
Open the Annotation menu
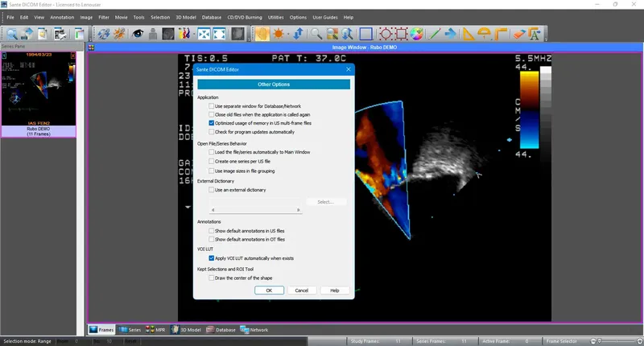tap(62, 17)
